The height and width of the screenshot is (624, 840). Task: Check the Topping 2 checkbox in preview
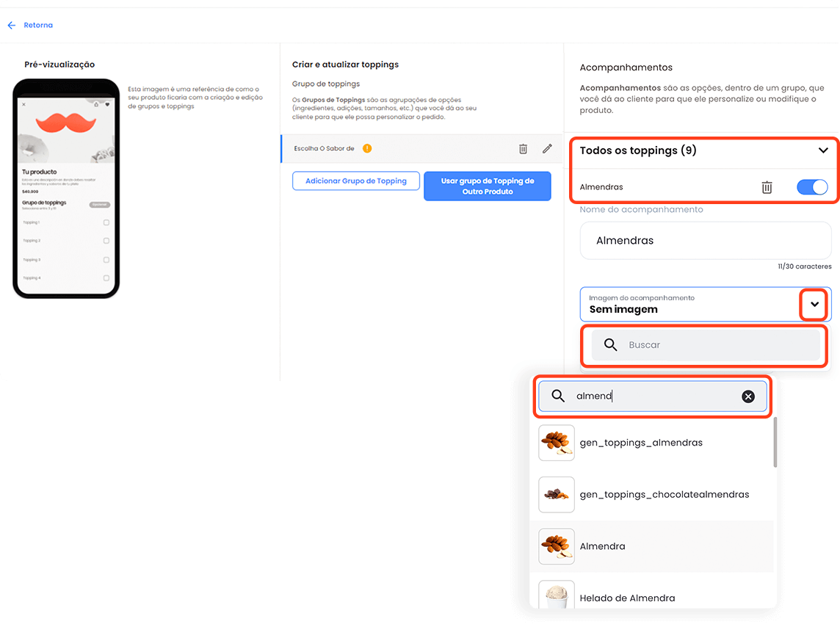pyautogui.click(x=106, y=241)
